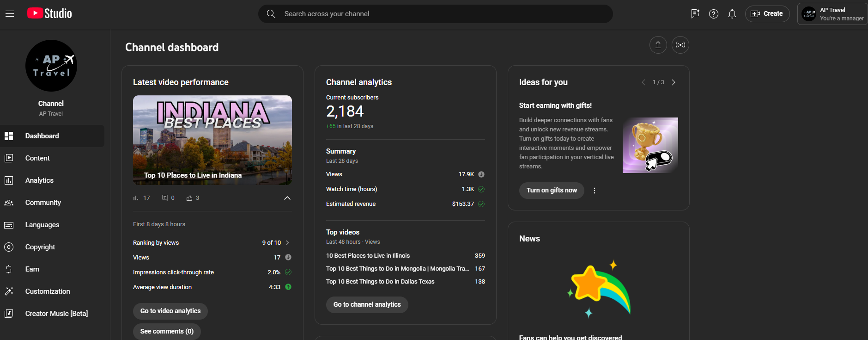Click the 'First 8 days 8 hours' text

pos(159,224)
